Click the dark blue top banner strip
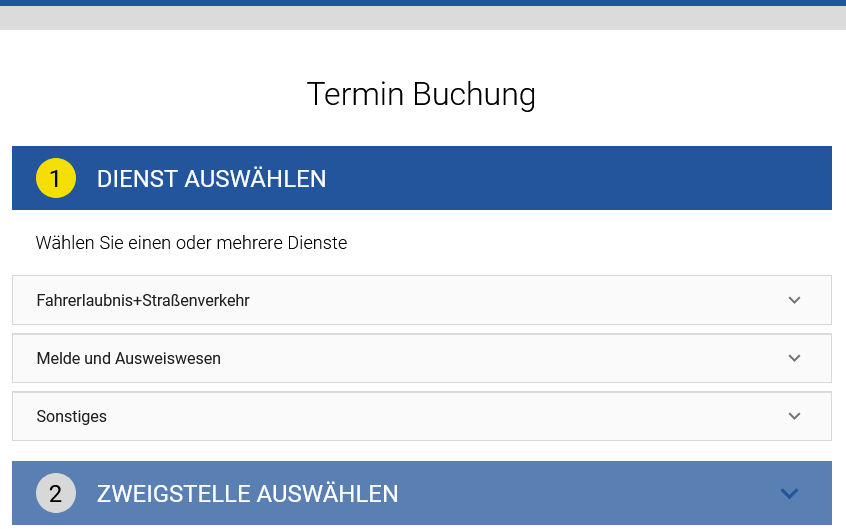This screenshot has height=529, width=846. [423, 3]
